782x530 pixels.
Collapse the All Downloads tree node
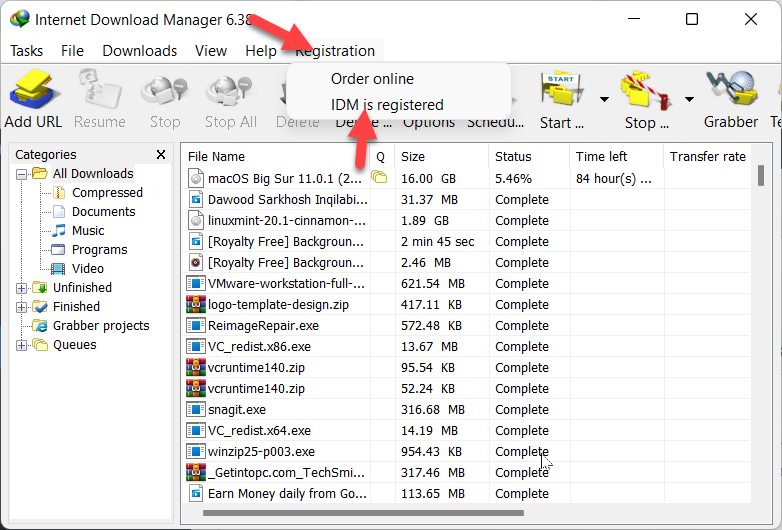pos(22,174)
